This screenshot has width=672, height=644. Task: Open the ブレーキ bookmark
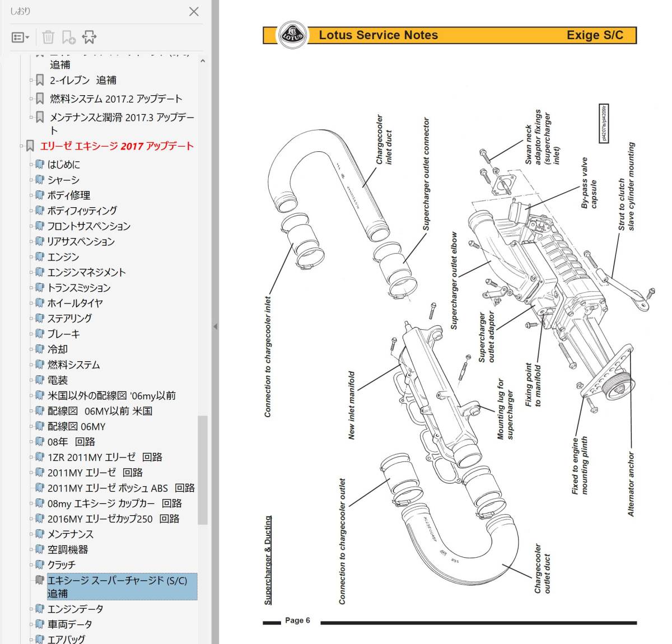pos(63,334)
